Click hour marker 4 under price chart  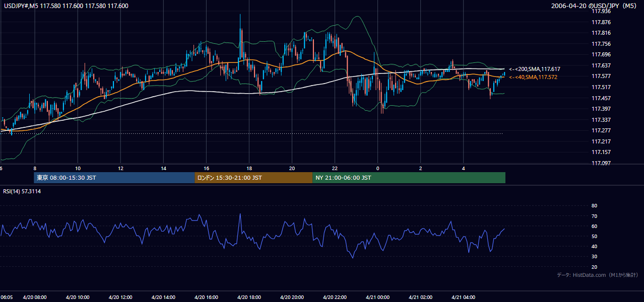coord(464,168)
